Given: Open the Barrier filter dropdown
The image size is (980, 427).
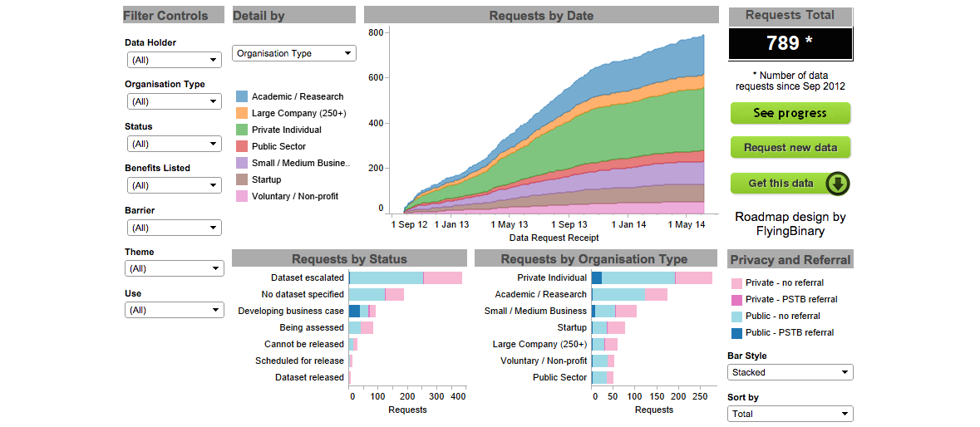Looking at the screenshot, I should (175, 228).
